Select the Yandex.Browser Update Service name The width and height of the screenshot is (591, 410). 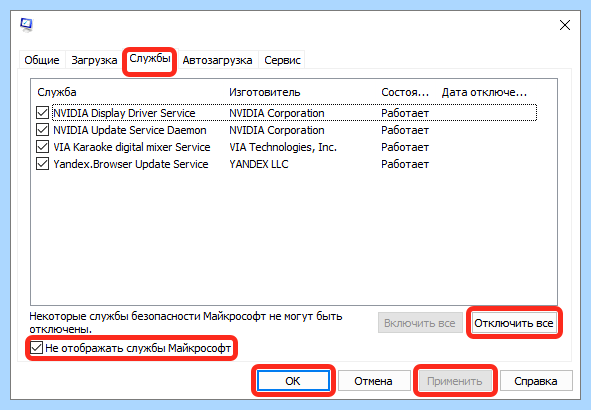click(x=131, y=164)
